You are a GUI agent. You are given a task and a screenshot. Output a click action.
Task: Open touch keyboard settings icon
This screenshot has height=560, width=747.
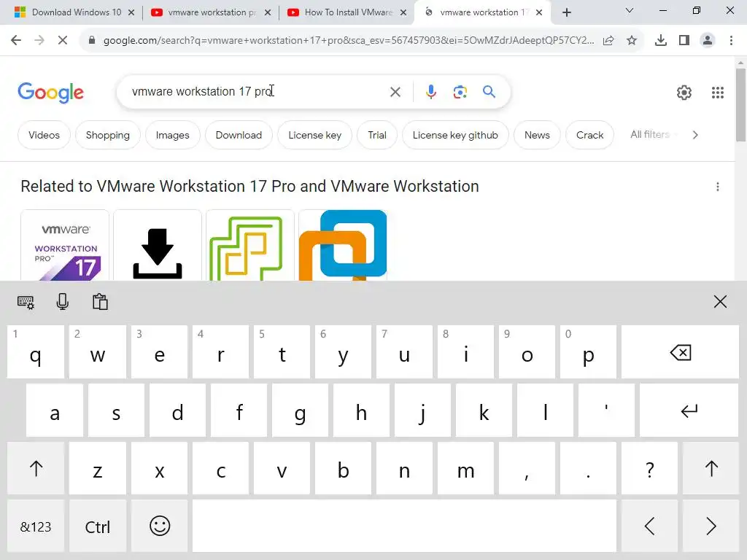[x=26, y=302]
